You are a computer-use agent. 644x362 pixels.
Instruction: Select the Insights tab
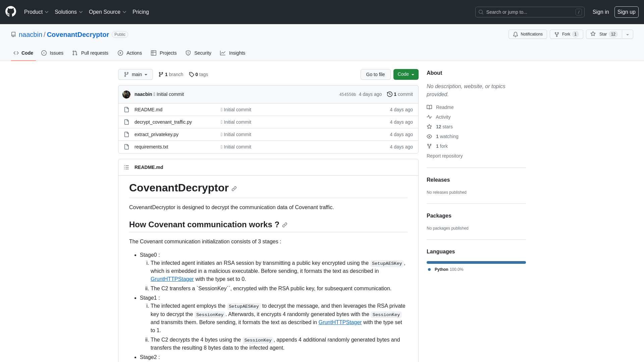click(x=233, y=53)
